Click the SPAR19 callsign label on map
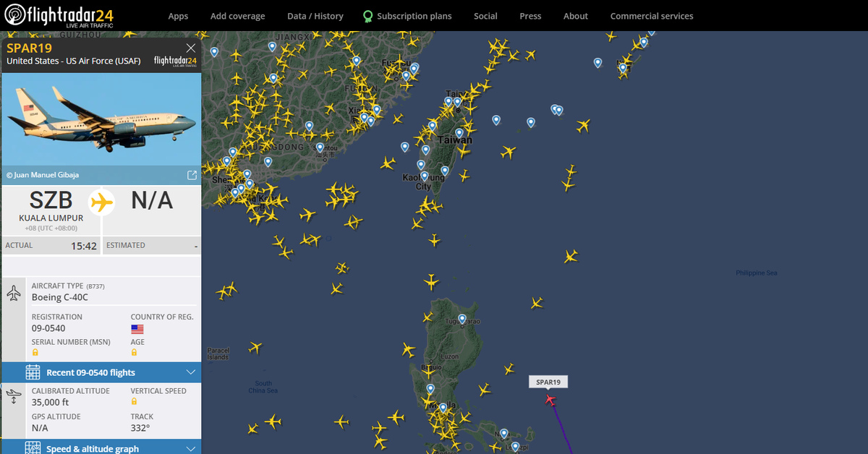Screen dimensions: 868x454 click(548, 382)
